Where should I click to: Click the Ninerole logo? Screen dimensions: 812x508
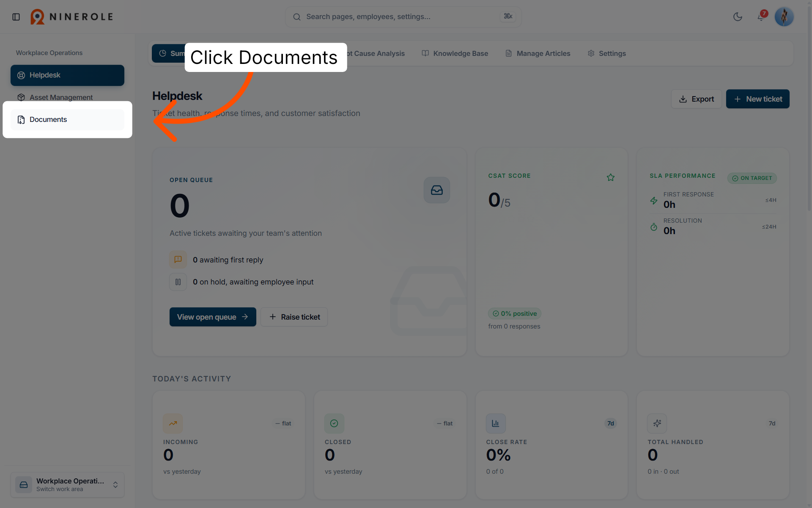point(72,17)
